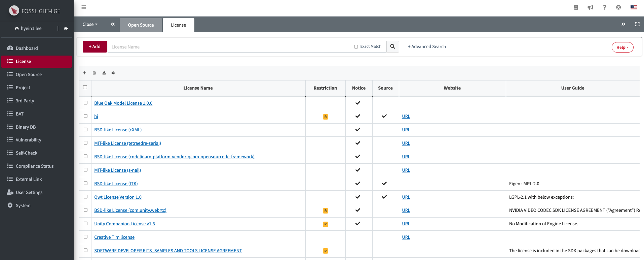Open URL link for Creative Tim license

click(x=406, y=237)
